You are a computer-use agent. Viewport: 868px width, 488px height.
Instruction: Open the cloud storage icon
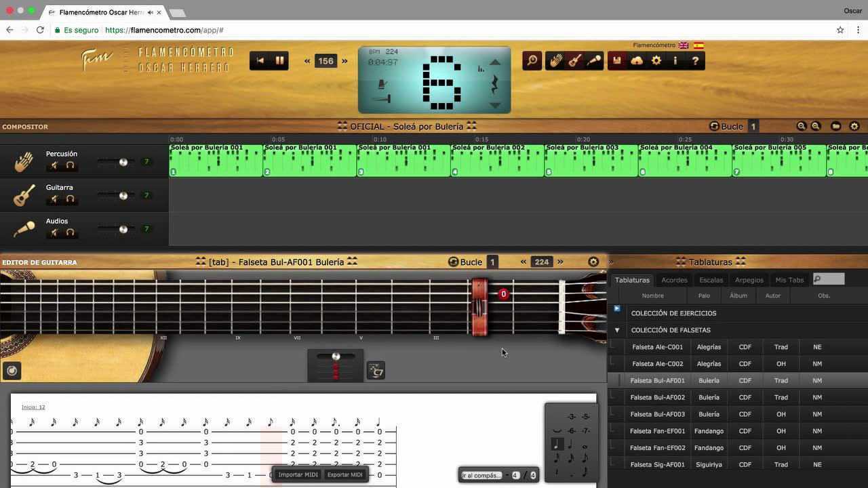coord(637,61)
